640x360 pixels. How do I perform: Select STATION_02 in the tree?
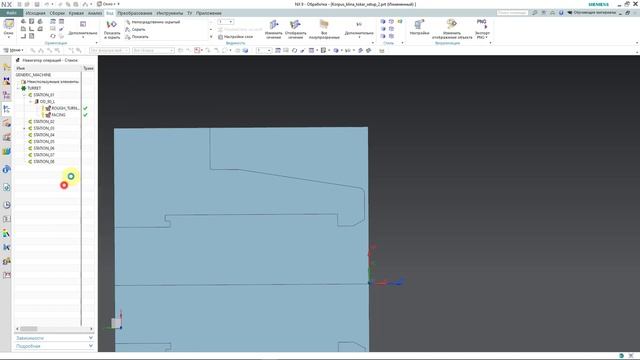pos(41,122)
